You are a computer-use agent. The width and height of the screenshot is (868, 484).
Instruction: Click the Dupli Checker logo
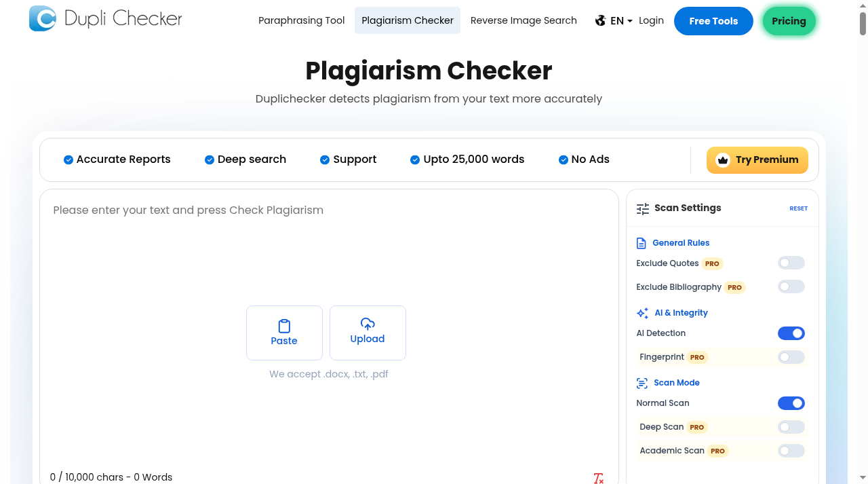105,18
